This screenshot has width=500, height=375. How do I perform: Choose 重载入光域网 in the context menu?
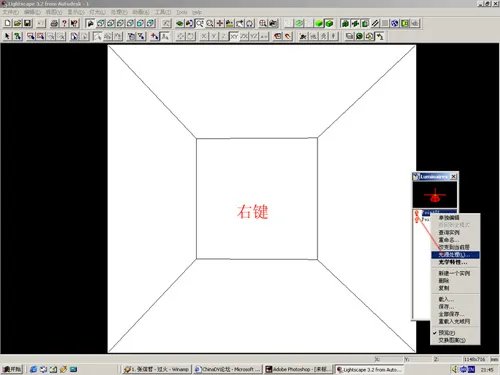pos(455,321)
